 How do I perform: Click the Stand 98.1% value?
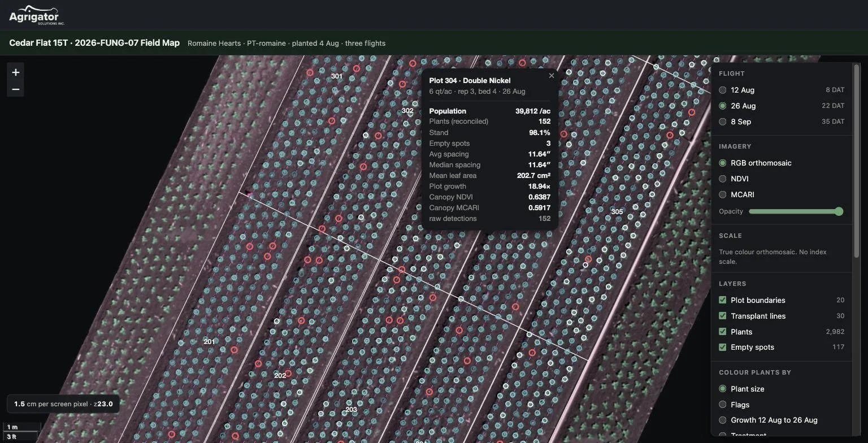(x=539, y=133)
